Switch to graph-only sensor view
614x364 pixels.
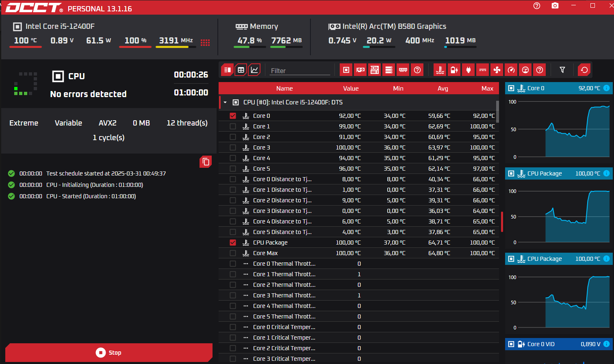coord(254,70)
